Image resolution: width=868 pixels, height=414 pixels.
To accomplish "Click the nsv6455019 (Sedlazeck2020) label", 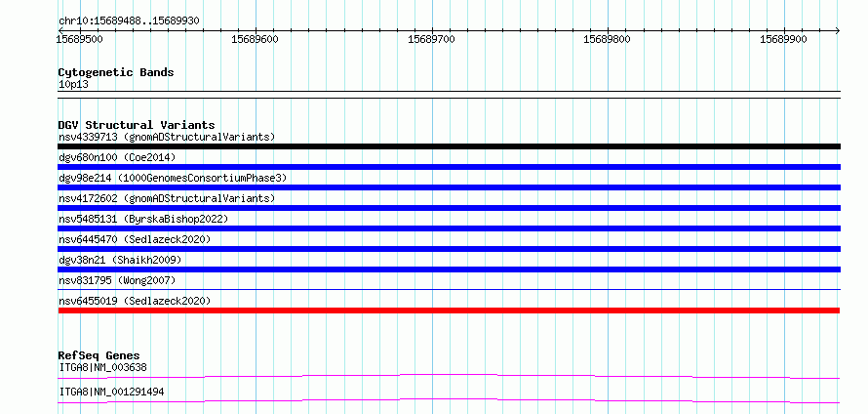I will pos(135,301).
